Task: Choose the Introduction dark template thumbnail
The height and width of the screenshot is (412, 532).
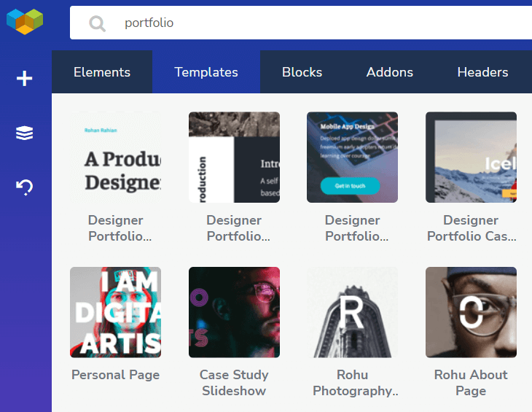Action: (234, 158)
